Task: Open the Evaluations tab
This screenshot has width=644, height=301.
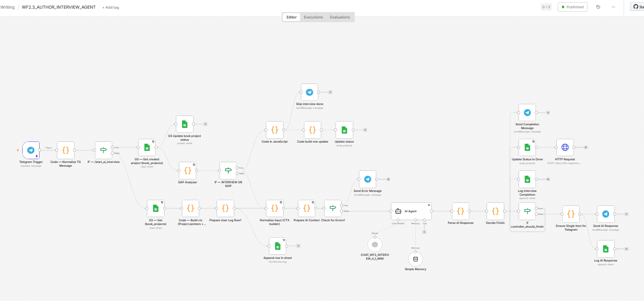Action: pos(340,17)
